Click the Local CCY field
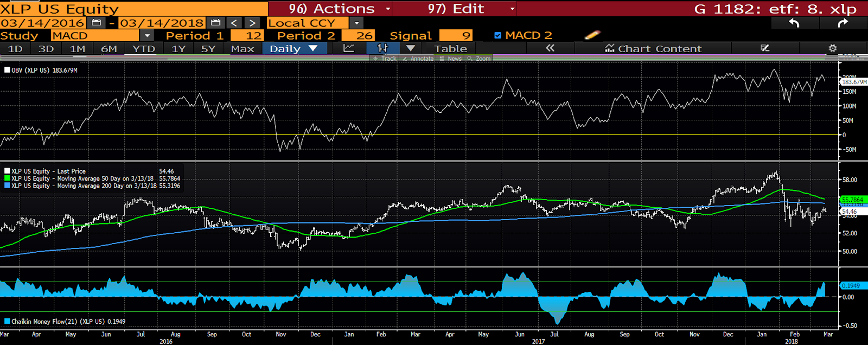Viewport: 868px width, 345px height. [308, 23]
